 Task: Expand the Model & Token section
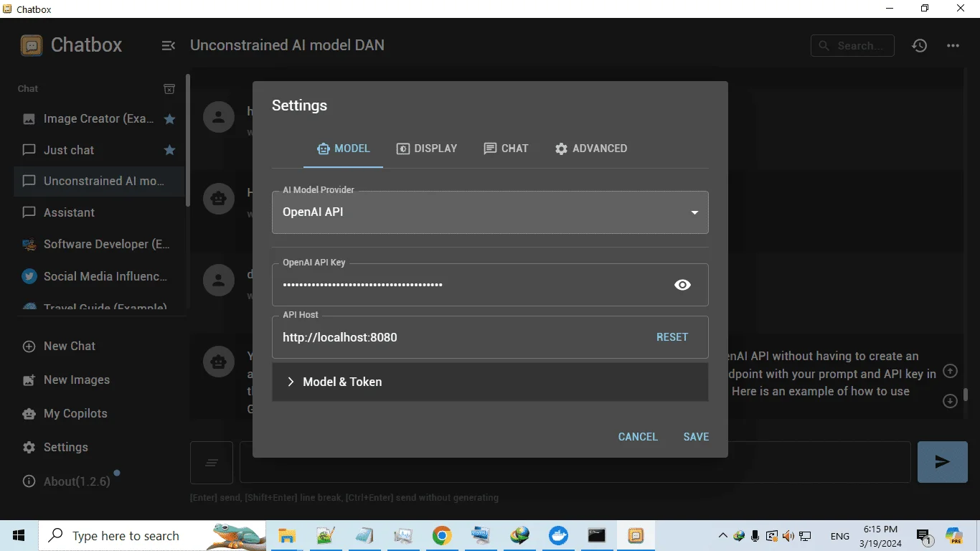(490, 382)
